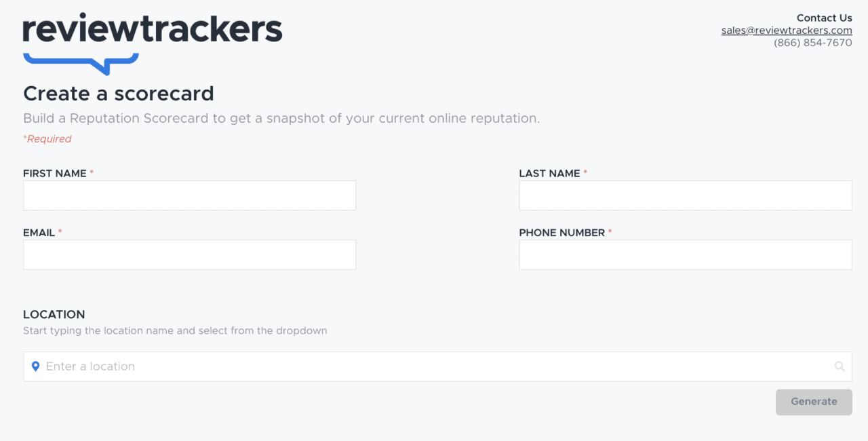The width and height of the screenshot is (868, 441).
Task: Click the (866) 854-7670 phone number
Action: tap(812, 43)
